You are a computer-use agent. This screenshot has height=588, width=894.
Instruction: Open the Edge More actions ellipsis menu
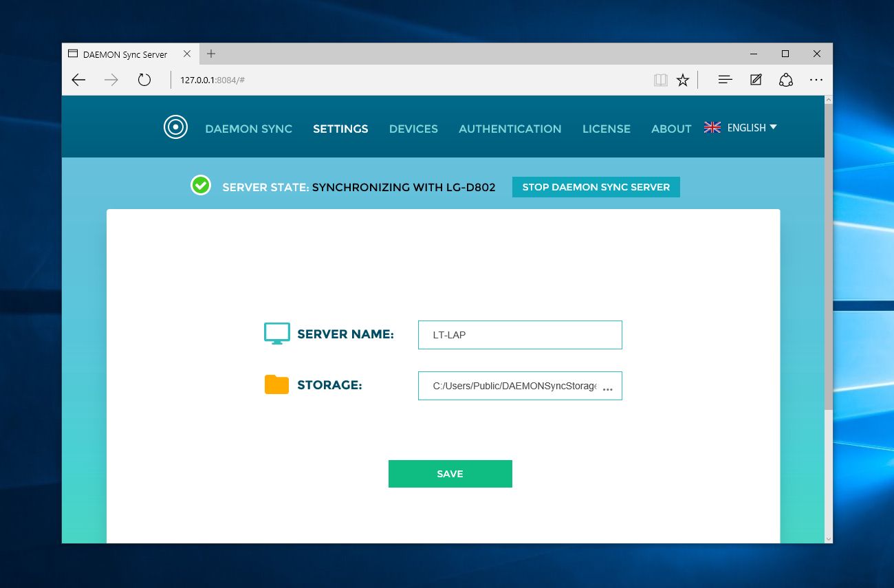816,80
